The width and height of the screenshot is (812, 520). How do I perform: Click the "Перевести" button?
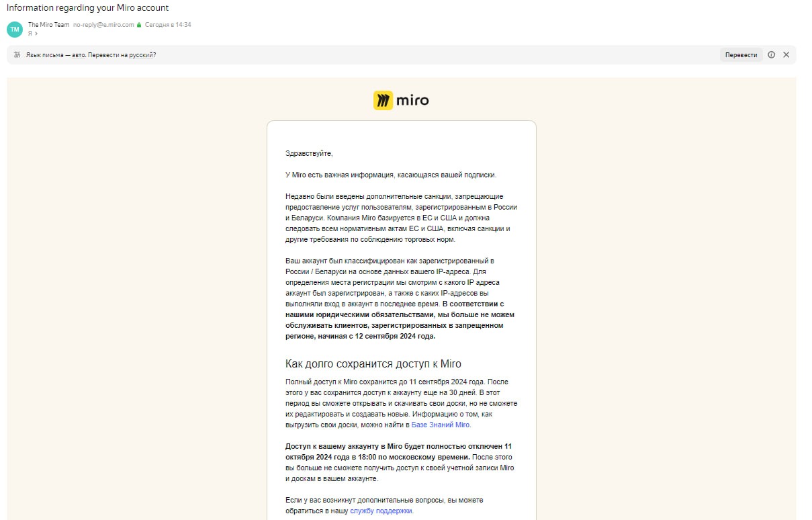tap(741, 55)
